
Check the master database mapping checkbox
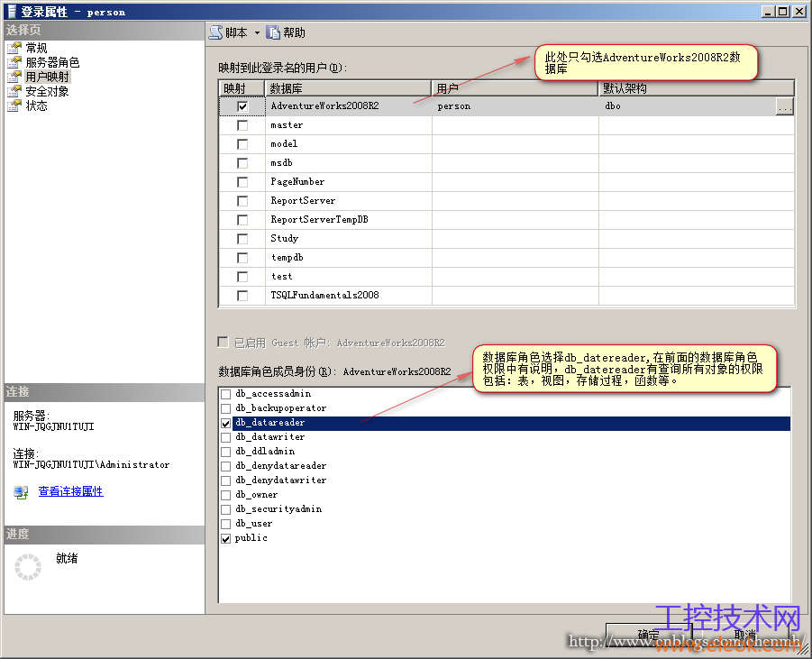(242, 125)
